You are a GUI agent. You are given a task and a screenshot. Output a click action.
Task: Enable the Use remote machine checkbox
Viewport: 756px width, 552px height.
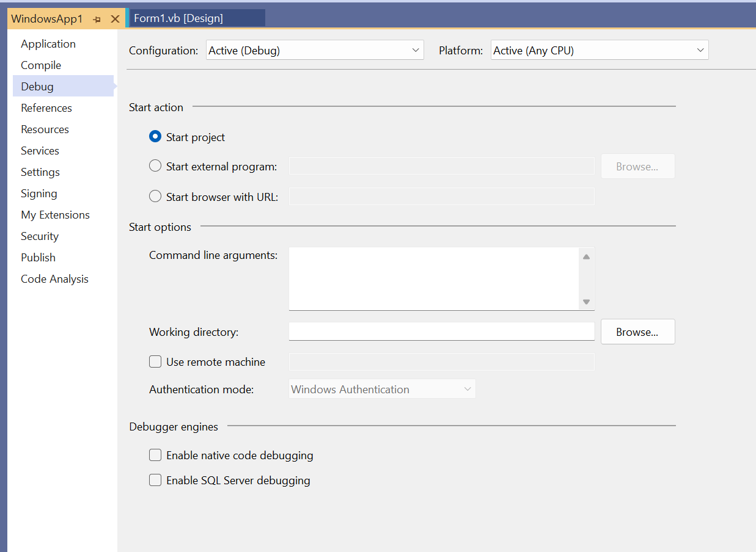coord(155,361)
